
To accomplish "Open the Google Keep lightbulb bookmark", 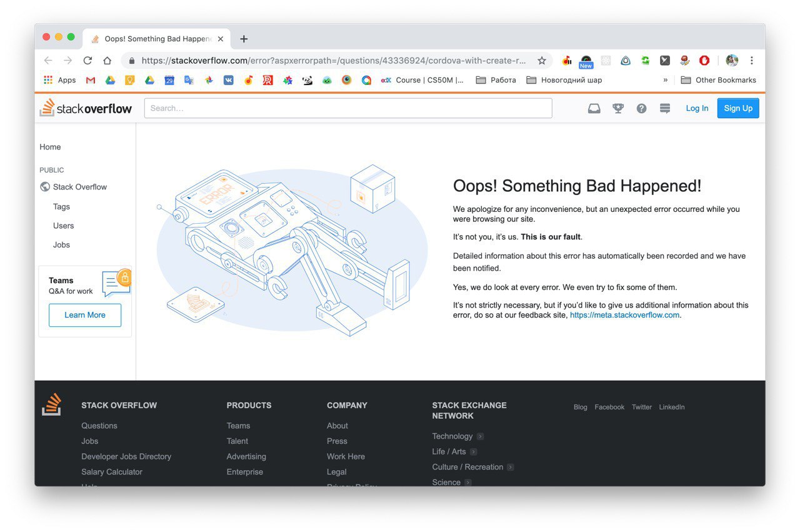I will pos(130,80).
